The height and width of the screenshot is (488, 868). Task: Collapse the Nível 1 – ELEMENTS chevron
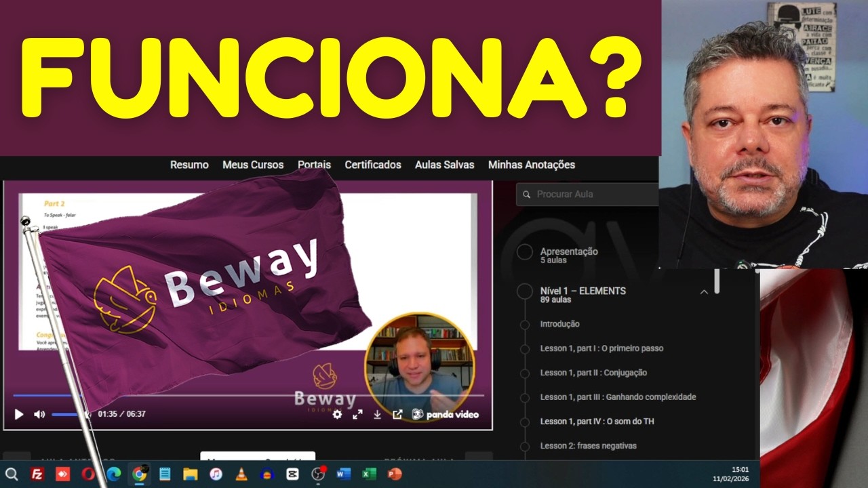[x=704, y=292]
